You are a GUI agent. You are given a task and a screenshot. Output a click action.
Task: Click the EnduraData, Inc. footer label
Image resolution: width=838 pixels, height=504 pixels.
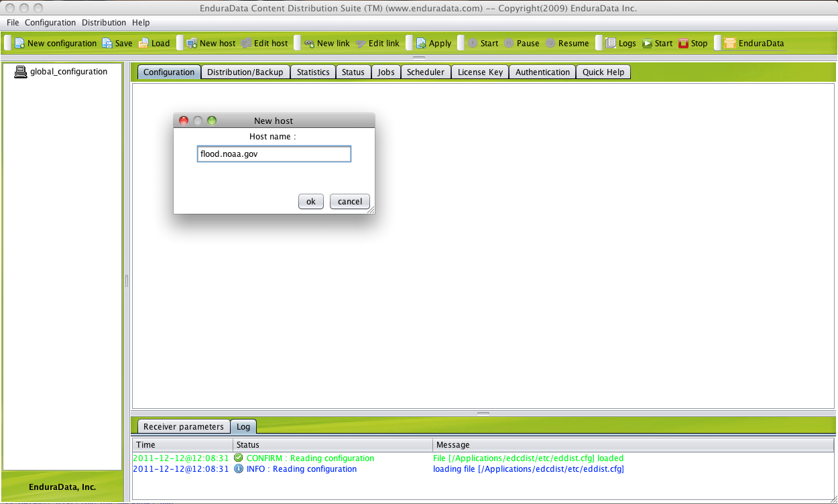click(62, 487)
